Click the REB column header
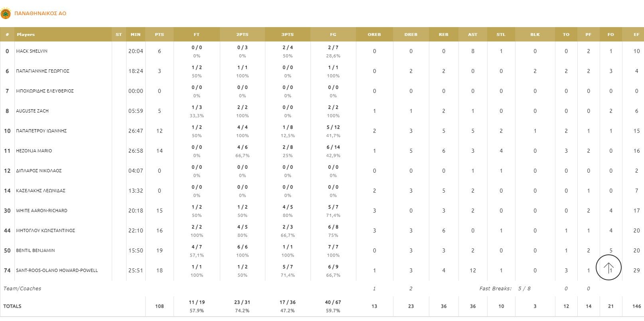Screen dimensions: 644x321 click(443, 35)
